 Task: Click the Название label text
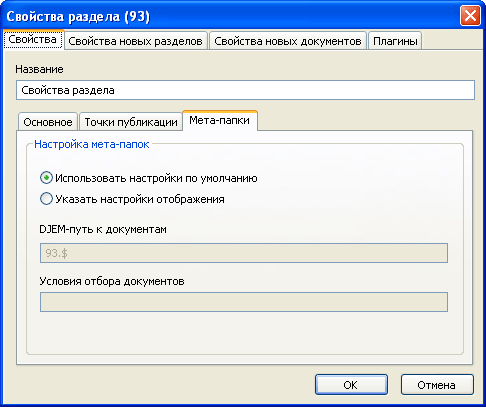coord(39,69)
